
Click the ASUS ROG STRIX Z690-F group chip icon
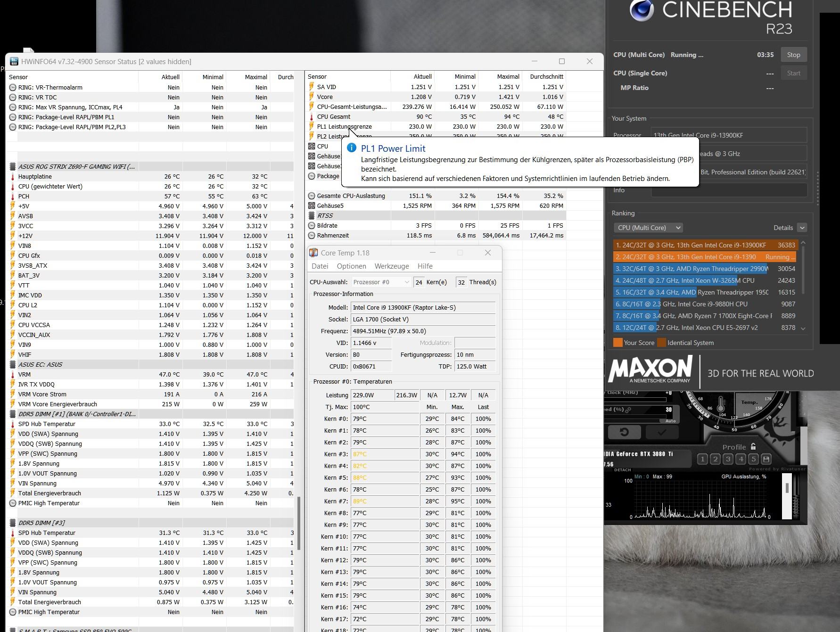(13, 166)
